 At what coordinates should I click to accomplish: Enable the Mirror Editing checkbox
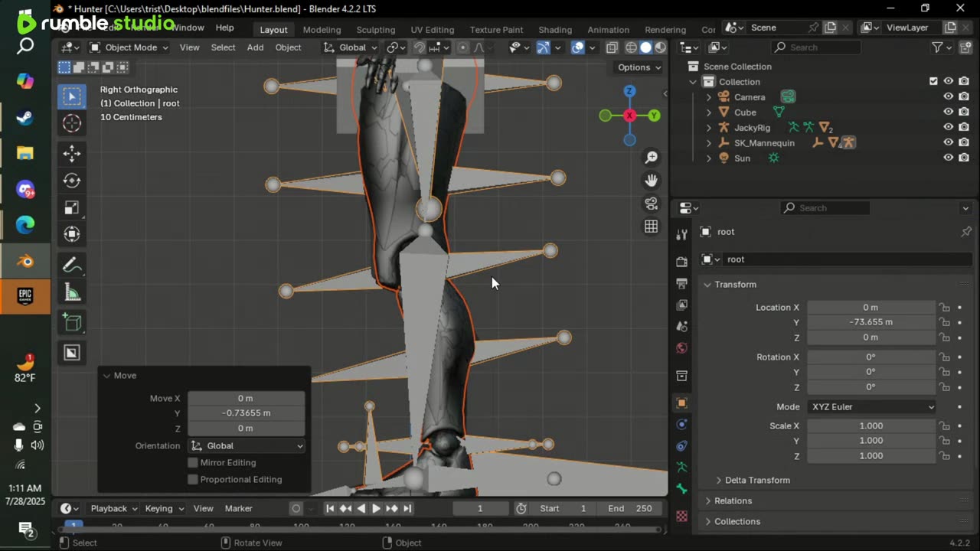pos(193,463)
